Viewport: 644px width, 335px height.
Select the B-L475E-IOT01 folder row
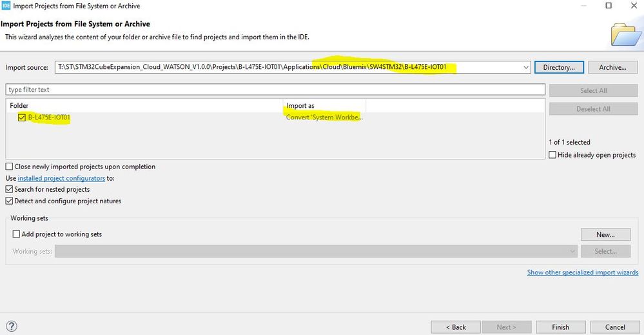pyautogui.click(x=275, y=117)
